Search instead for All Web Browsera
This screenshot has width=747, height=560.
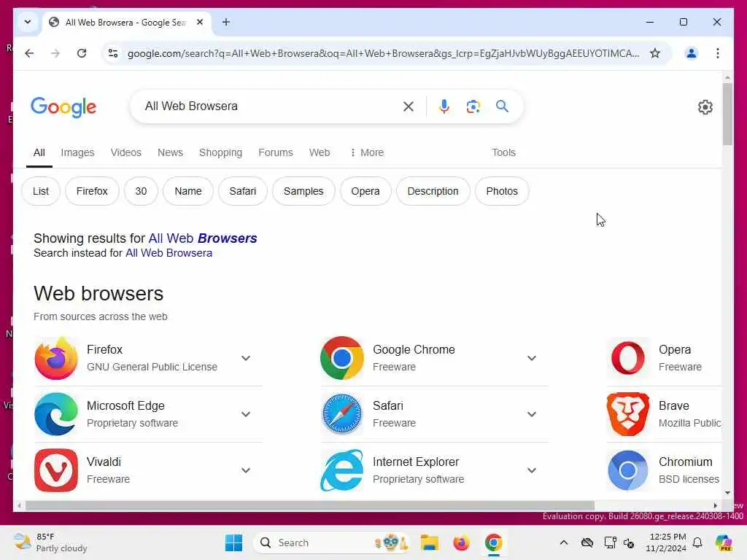point(169,253)
